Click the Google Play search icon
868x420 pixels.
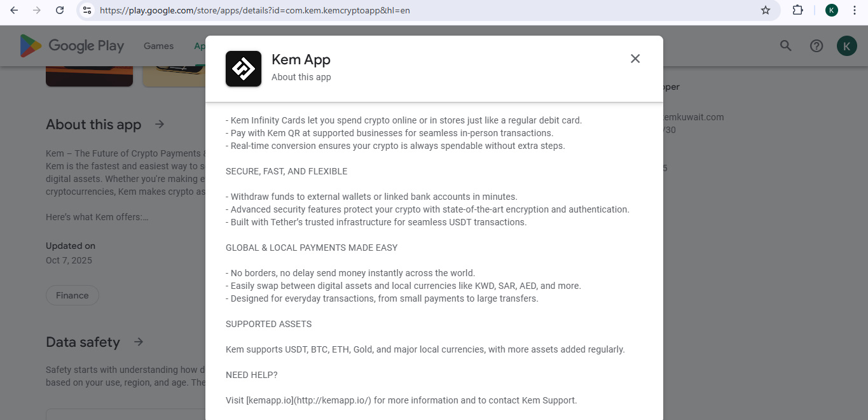click(x=786, y=46)
